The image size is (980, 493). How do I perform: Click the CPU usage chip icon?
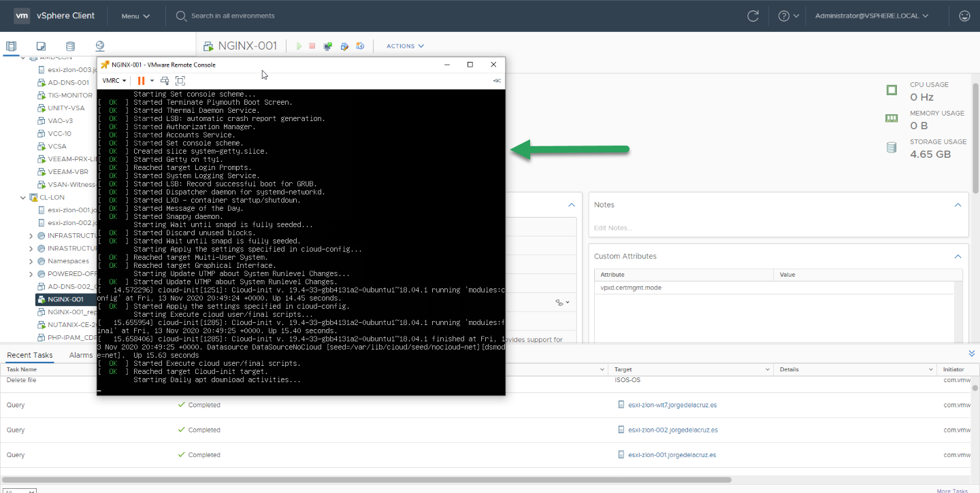pyautogui.click(x=892, y=90)
